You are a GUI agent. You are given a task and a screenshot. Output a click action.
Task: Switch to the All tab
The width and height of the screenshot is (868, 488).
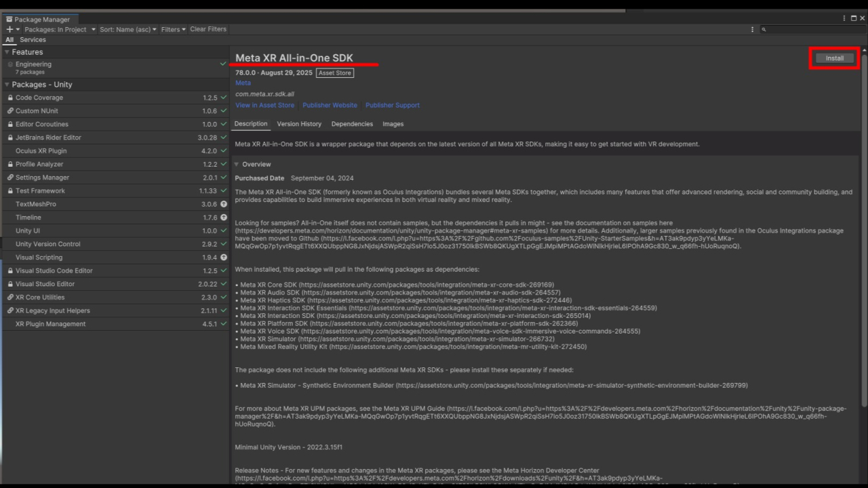click(x=9, y=40)
